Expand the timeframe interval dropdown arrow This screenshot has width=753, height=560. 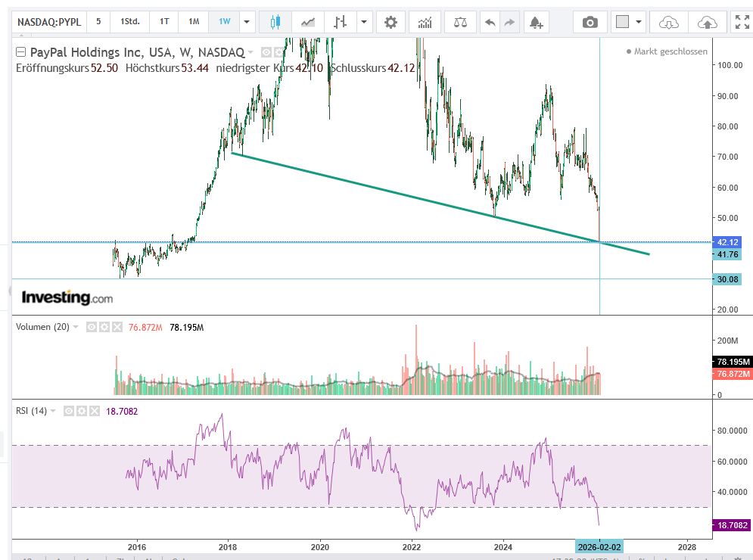click(x=246, y=22)
